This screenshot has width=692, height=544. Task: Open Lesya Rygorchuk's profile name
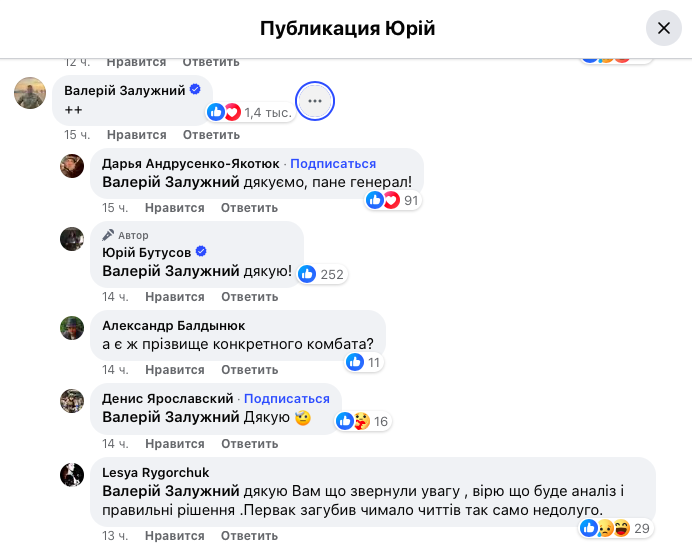(155, 473)
